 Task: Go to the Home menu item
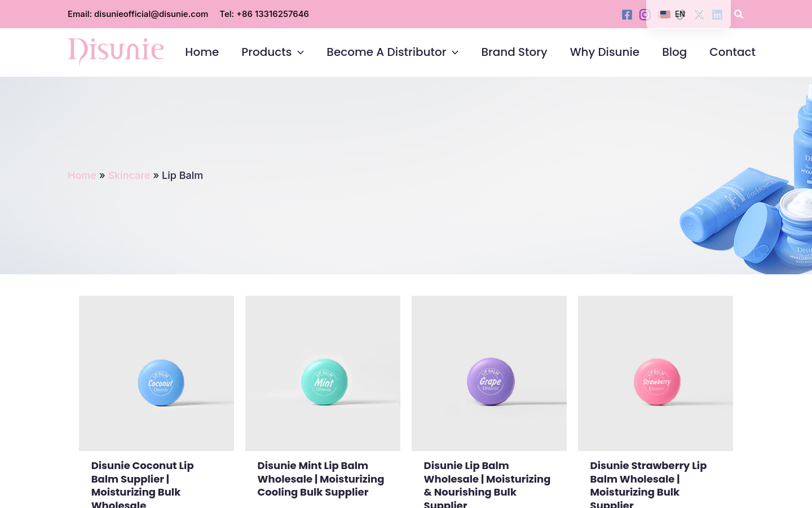(x=202, y=52)
